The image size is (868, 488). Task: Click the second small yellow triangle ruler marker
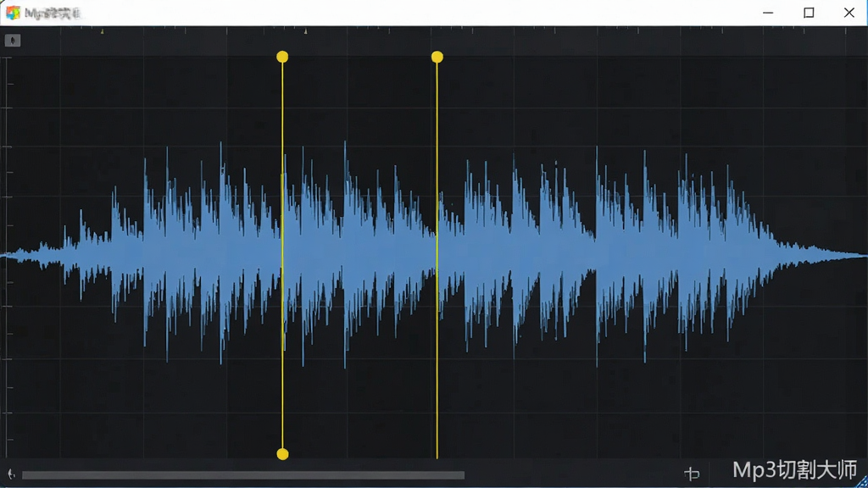click(305, 31)
